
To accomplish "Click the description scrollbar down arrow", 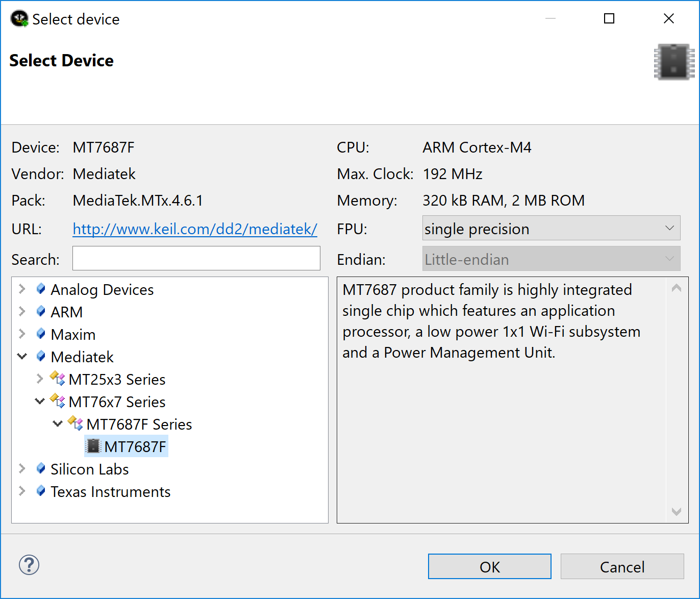I will click(677, 511).
